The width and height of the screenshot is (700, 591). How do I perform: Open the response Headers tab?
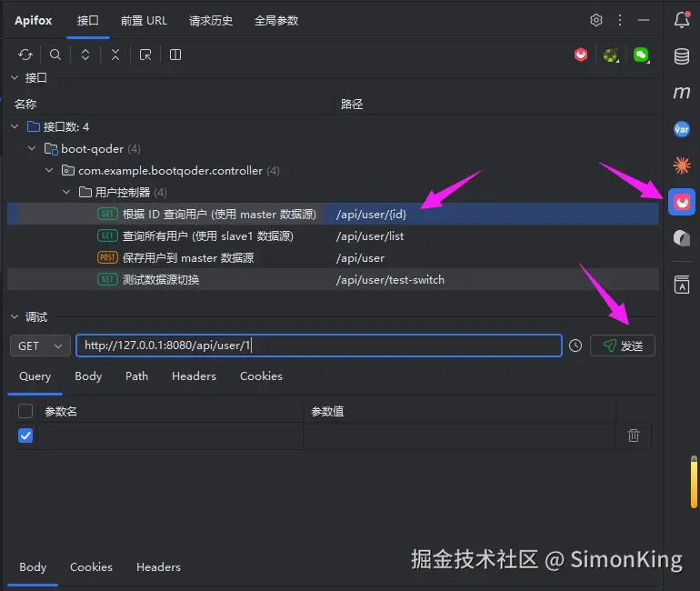point(158,566)
